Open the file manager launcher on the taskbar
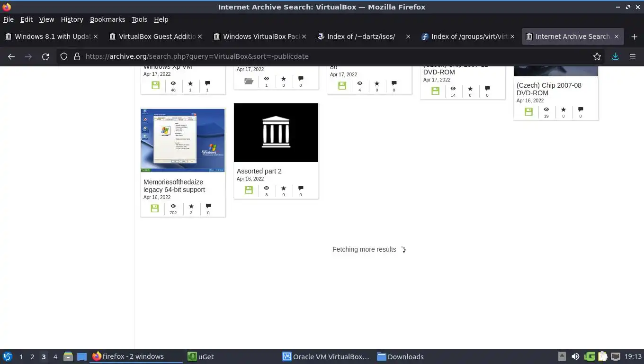The width and height of the screenshot is (644, 364). tap(68, 357)
